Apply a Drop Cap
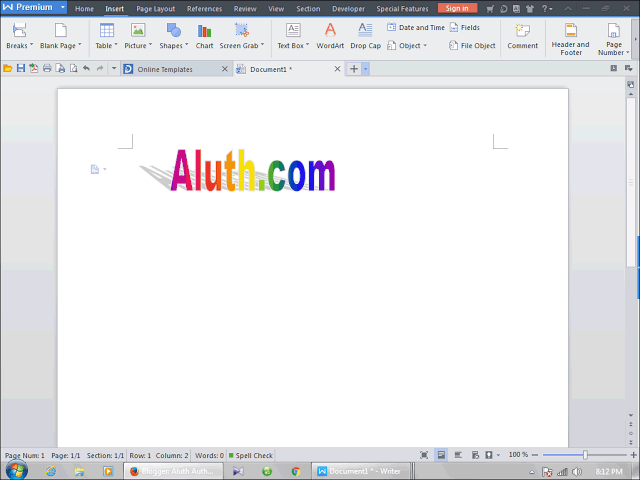 365,36
